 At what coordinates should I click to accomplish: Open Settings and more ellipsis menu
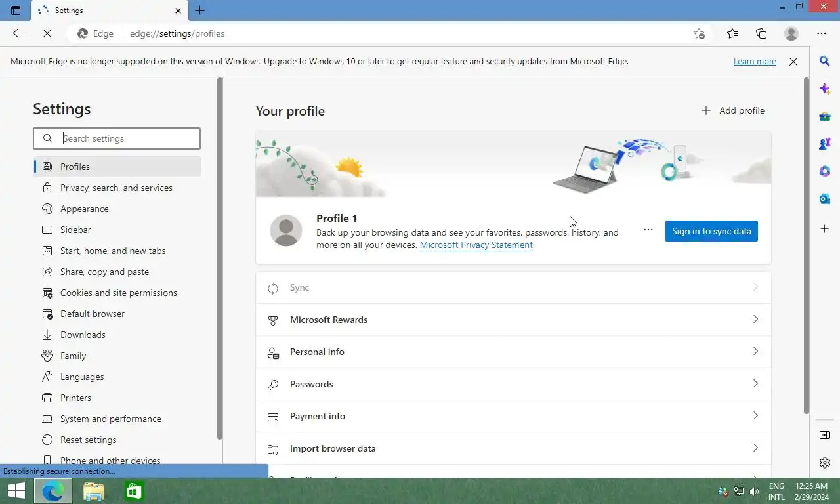pos(822,33)
